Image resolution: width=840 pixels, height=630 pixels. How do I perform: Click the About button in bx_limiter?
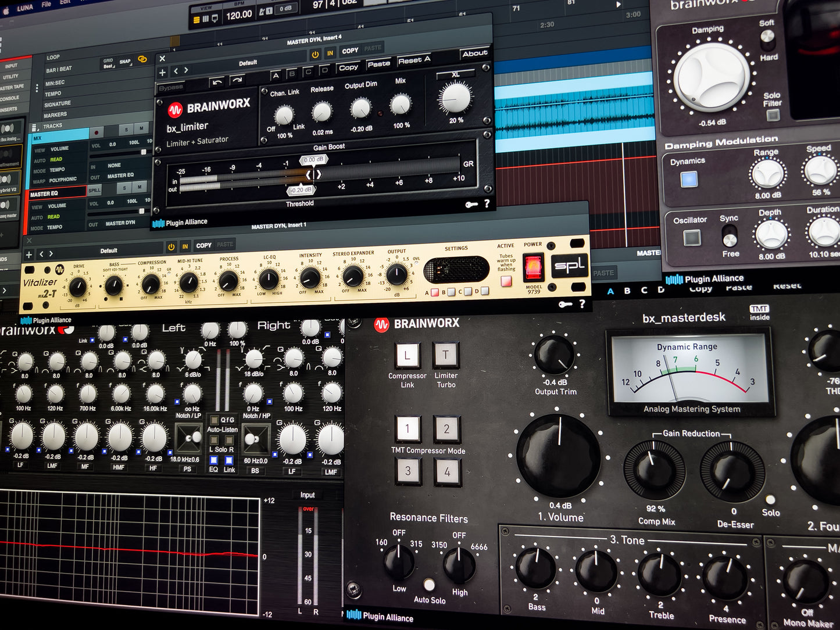(x=475, y=53)
